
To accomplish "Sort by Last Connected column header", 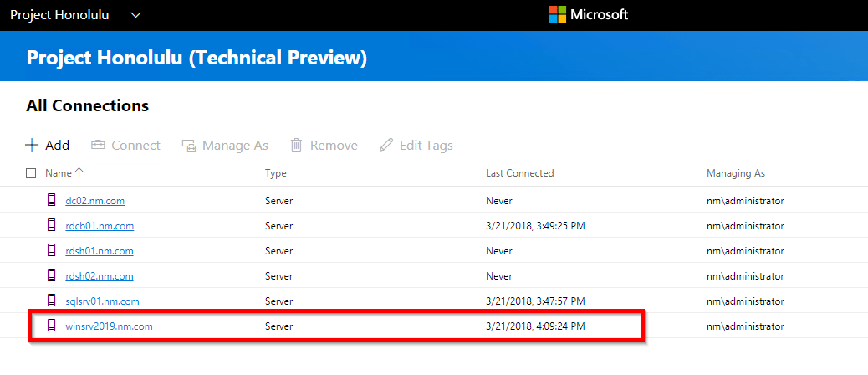I will point(520,173).
